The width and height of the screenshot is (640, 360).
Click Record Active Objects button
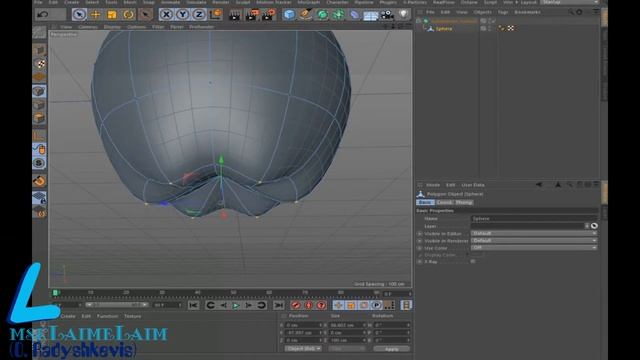point(296,305)
